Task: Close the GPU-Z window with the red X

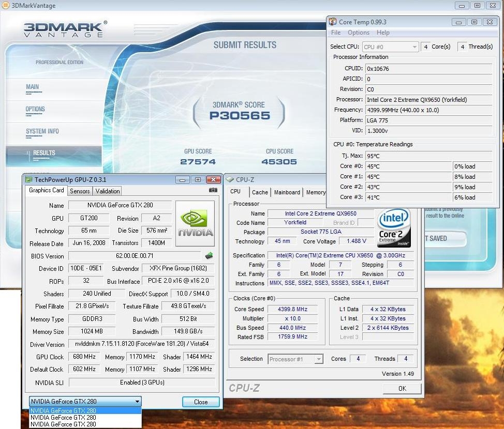Action: (x=213, y=180)
